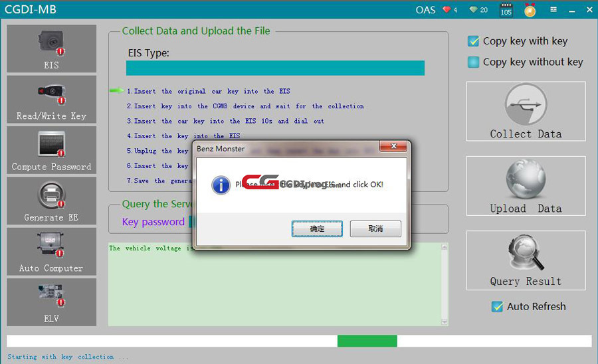Open Compute Password module
The height and width of the screenshot is (364, 598).
51,150
